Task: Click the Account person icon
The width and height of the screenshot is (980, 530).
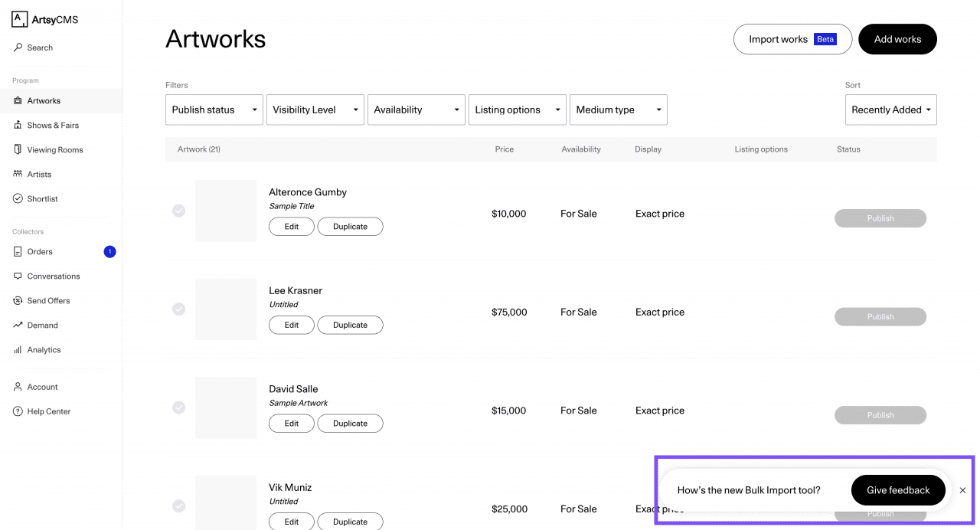Action: 18,387
